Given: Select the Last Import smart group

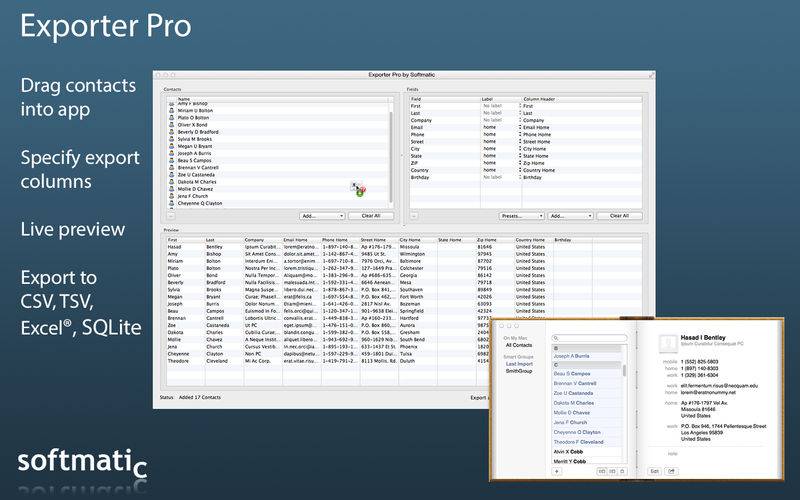Looking at the screenshot, I should pyautogui.click(x=519, y=364).
